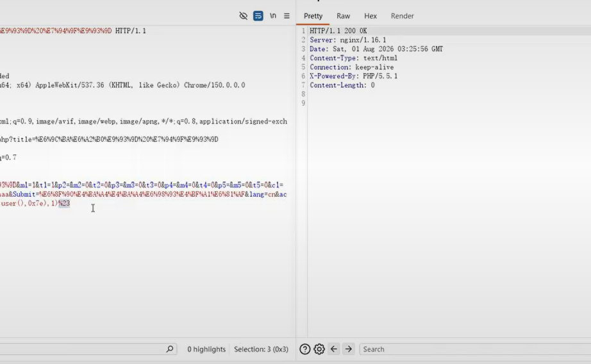
Task: Click the 'Server: nginx/1.16.1' header line
Action: 348,40
